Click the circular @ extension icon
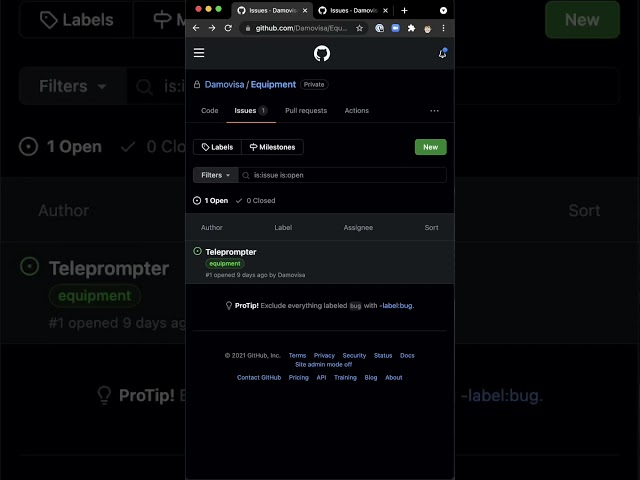This screenshot has width=640, height=480. point(379,28)
